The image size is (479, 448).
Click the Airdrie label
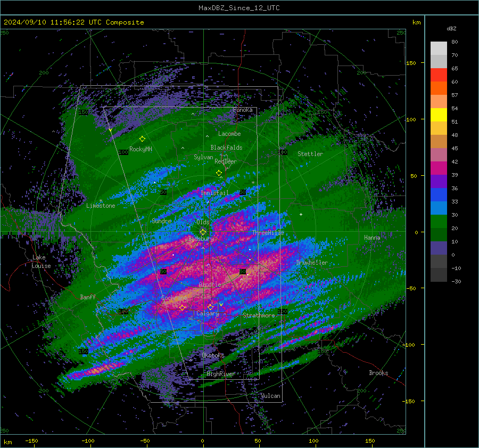pyautogui.click(x=210, y=284)
